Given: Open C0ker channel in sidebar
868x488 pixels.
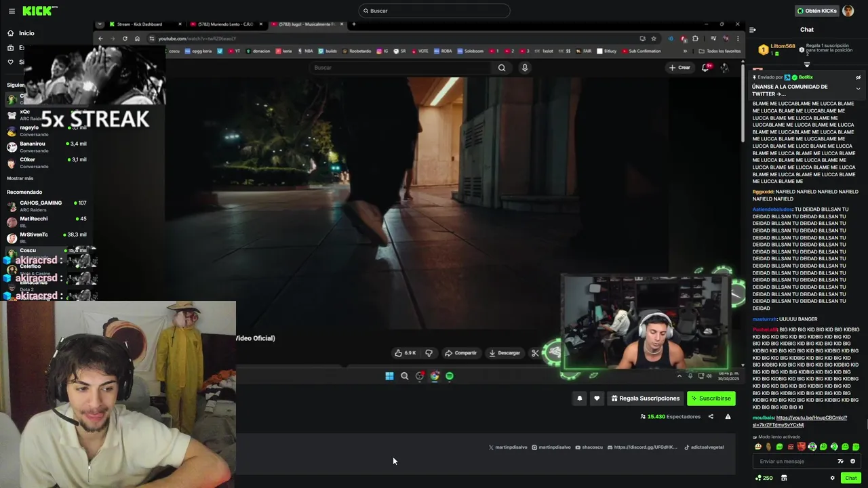Looking at the screenshot, I should pos(46,163).
